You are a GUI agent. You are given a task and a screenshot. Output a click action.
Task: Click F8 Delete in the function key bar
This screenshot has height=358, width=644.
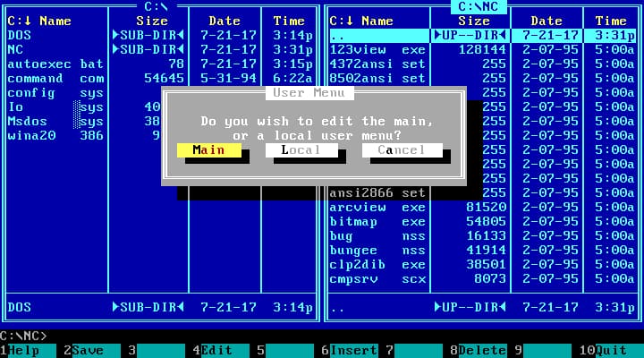[479, 351]
